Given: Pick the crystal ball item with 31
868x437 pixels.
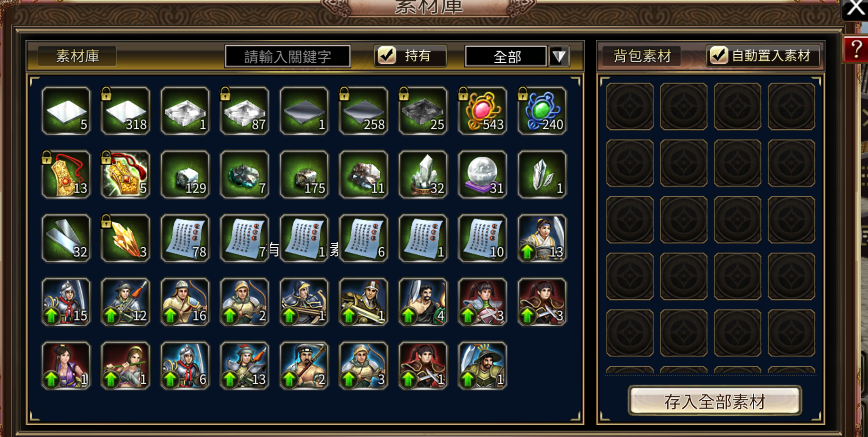Looking at the screenshot, I should coord(482,175).
